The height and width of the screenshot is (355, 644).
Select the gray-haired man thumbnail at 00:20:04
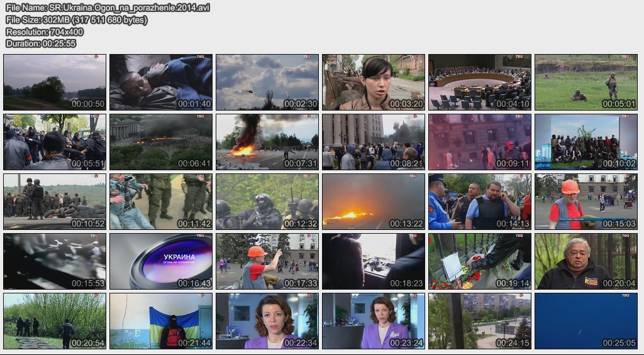[x=586, y=261]
